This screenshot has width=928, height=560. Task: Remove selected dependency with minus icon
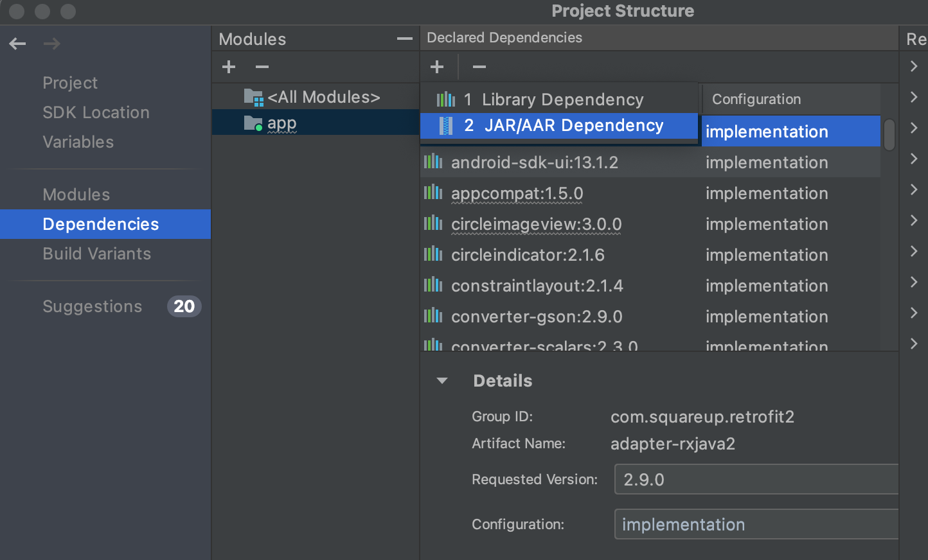[x=479, y=67]
